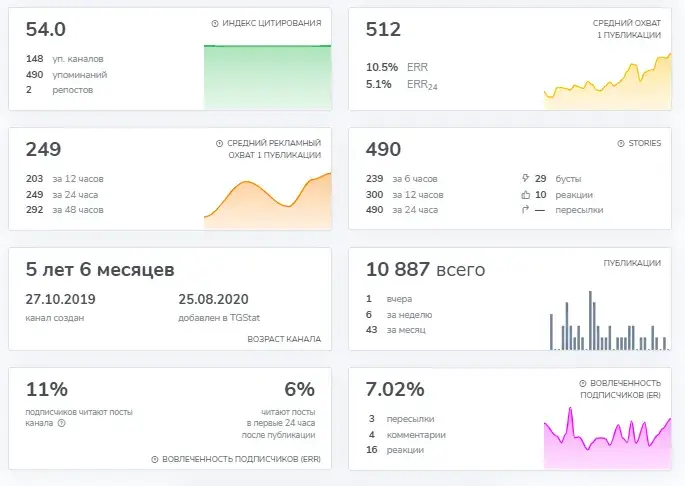Viewport: 685px width, 486px height.
Task: Open the СРЕДНИЙ РЕКЛАМНЫЙ ОХВАТ 1 ПУБЛИКАЦИИ link
Action: 274,149
